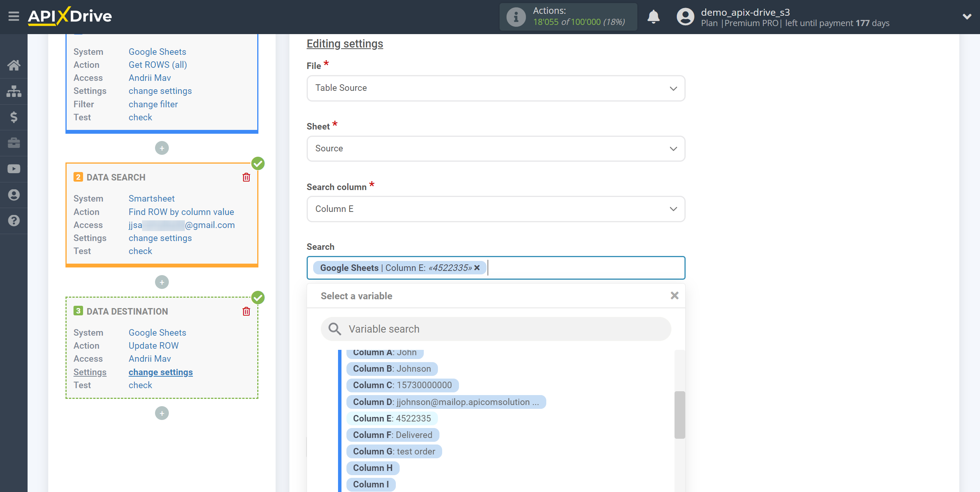Open the File dropdown Table Source
The height and width of the screenshot is (492, 980).
pos(496,88)
